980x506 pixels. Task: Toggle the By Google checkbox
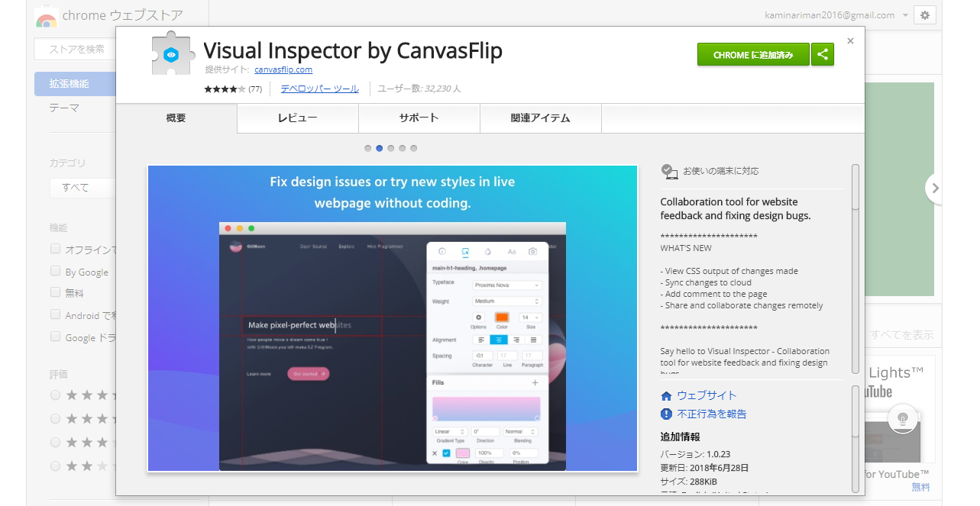[x=55, y=271]
